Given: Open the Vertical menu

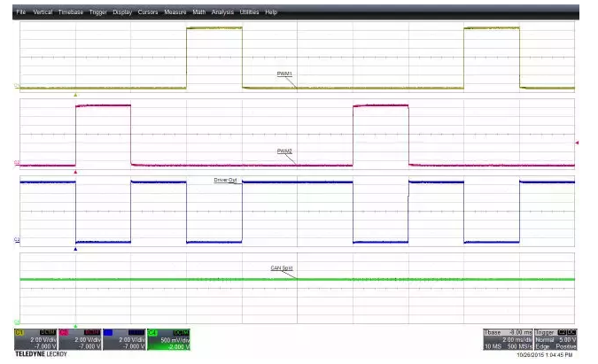Looking at the screenshot, I should [43, 12].
